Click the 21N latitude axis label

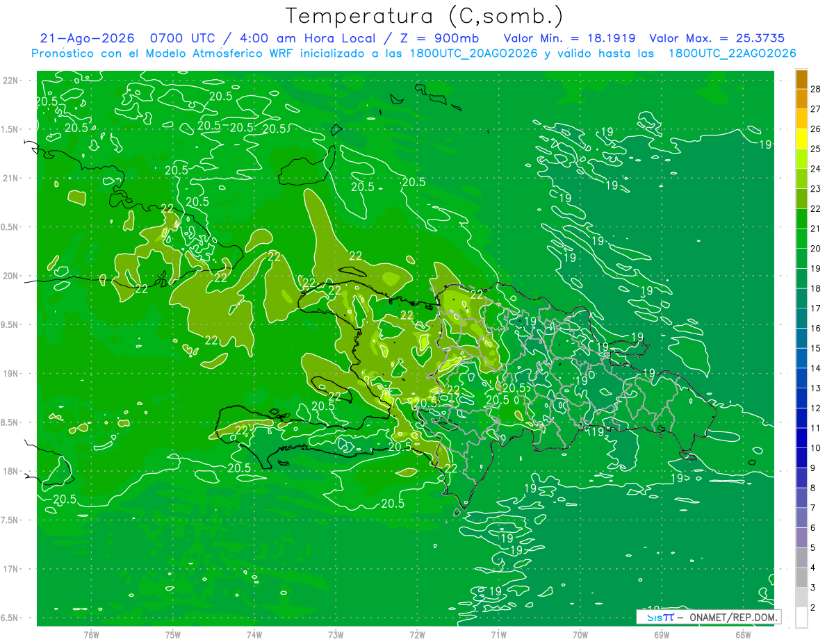pyautogui.click(x=12, y=178)
